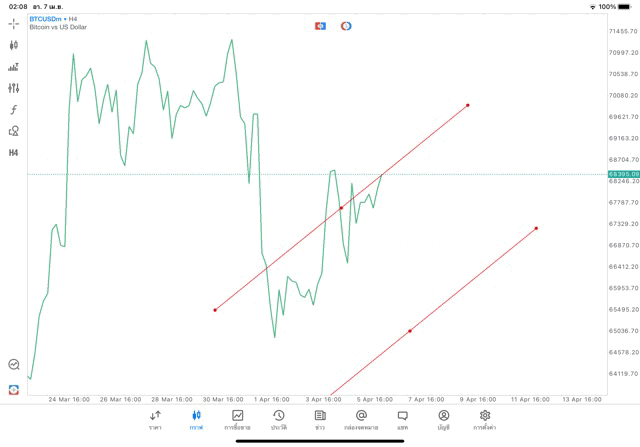Open the การตั้งค่า (Settings) tab
The image size is (640, 447).
coord(485,419)
